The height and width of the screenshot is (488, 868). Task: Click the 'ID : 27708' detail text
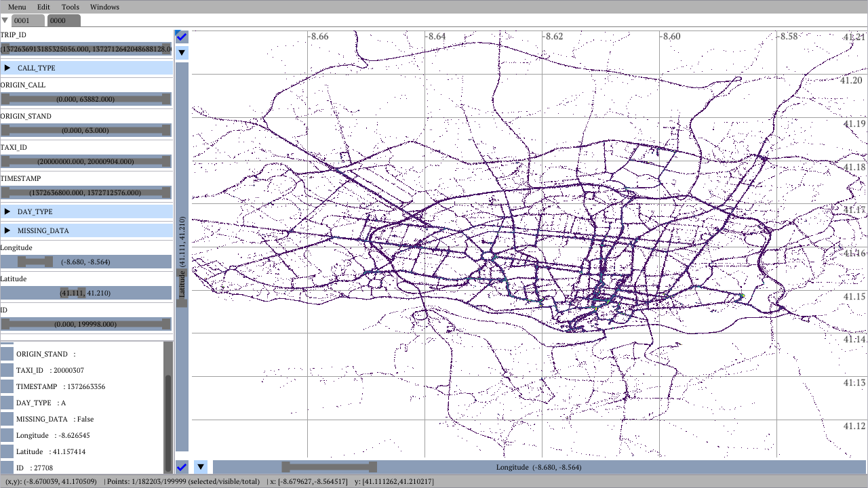35,468
